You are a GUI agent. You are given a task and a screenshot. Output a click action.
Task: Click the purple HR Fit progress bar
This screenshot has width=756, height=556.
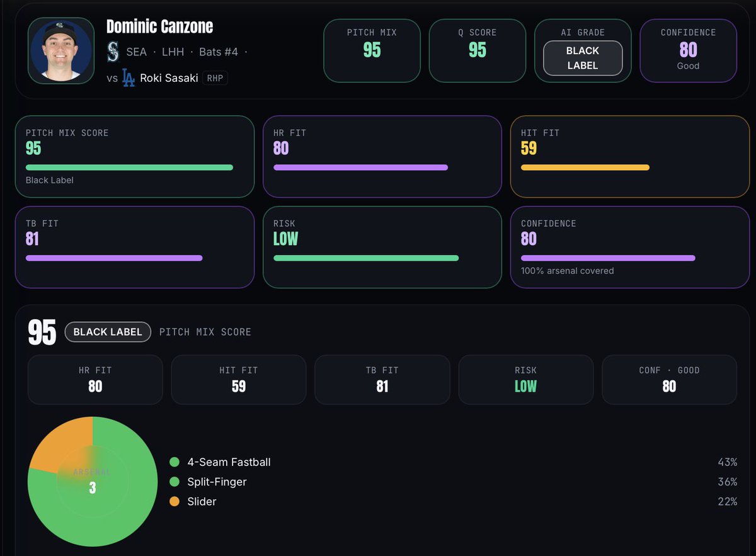(360, 167)
